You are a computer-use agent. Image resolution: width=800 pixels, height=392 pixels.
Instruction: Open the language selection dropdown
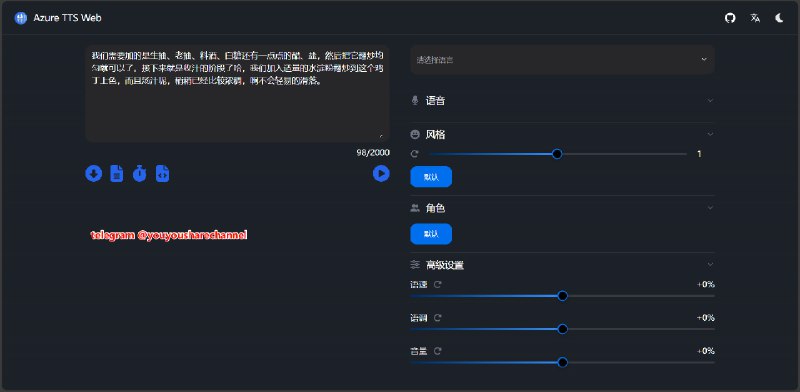tap(562, 60)
